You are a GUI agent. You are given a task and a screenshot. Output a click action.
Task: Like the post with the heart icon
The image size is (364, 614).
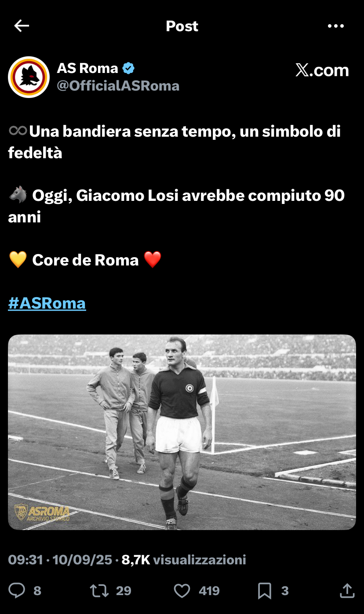pos(182,590)
